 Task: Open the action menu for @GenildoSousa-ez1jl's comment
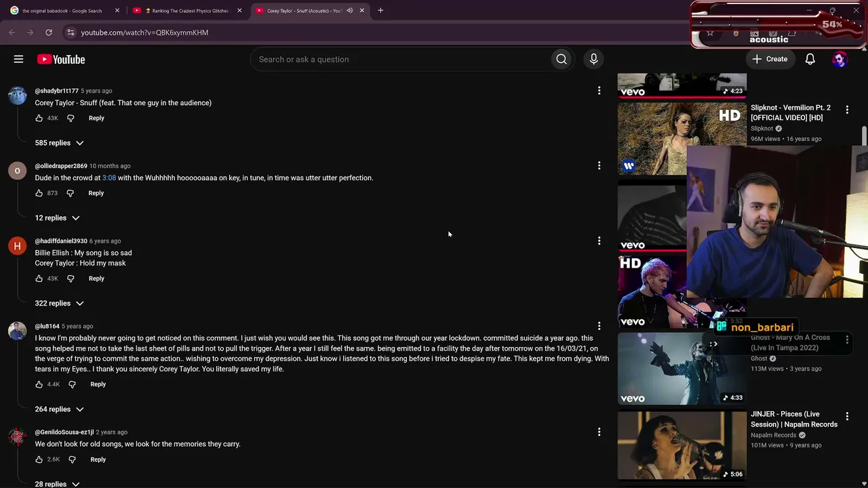[x=599, y=432]
